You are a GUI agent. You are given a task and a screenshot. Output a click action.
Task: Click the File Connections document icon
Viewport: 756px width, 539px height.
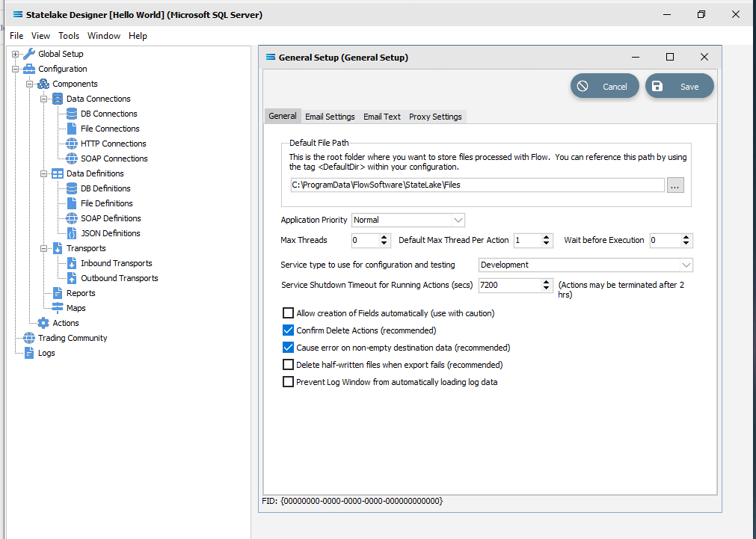tap(72, 129)
